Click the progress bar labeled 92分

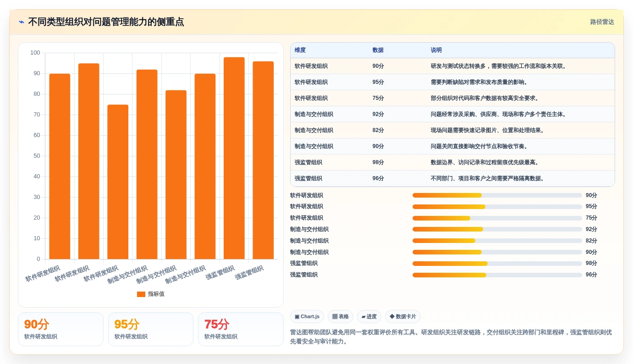pyautogui.click(x=497, y=229)
